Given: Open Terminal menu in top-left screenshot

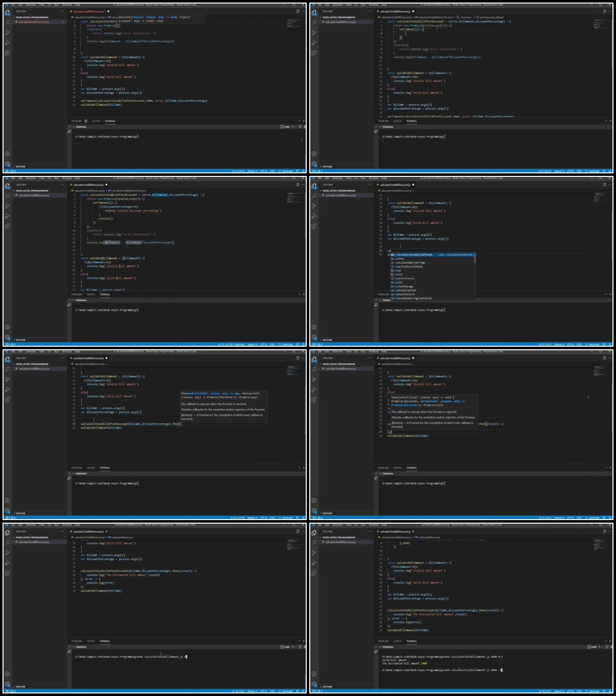Looking at the screenshot, I should [67, 5].
